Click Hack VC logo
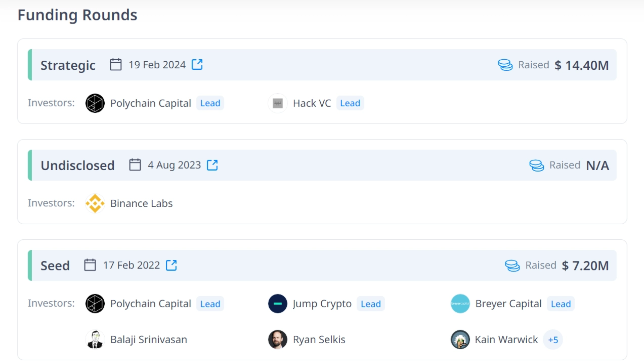The image size is (644, 362). [x=278, y=103]
